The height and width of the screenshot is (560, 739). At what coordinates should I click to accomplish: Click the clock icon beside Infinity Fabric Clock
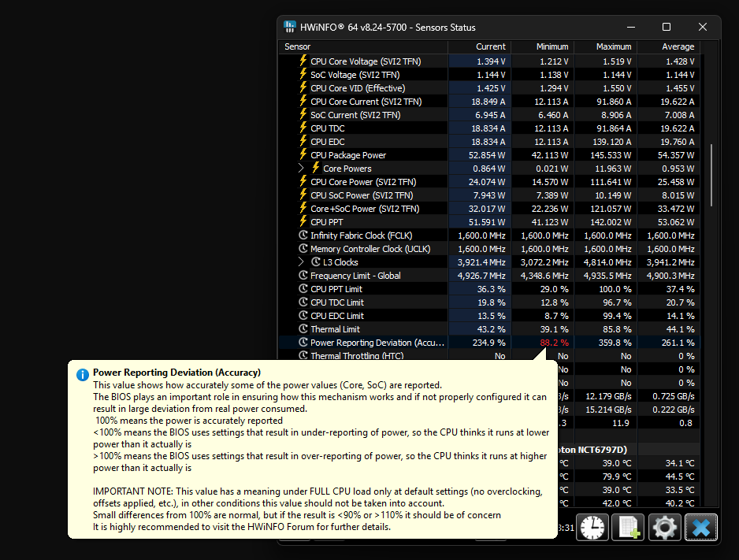coord(303,235)
